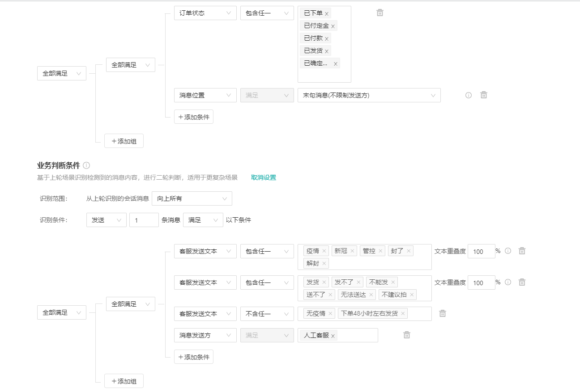The width and height of the screenshot is (580, 392).
Task: Show info for 疫情 row text overlap
Action: click(x=508, y=251)
